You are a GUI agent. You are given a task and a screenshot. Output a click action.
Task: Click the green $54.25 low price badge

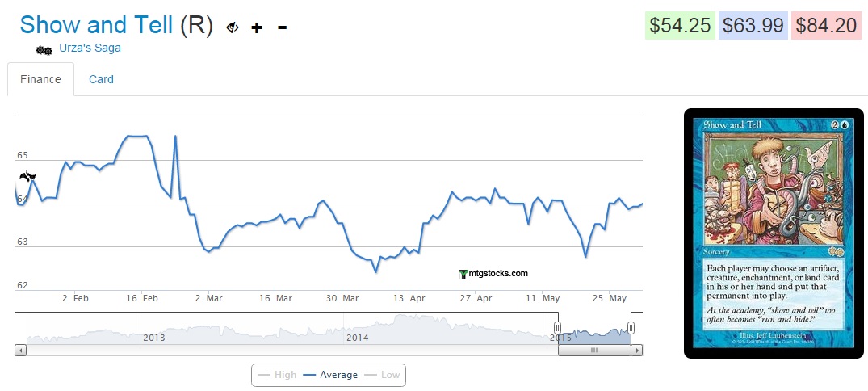tap(680, 25)
